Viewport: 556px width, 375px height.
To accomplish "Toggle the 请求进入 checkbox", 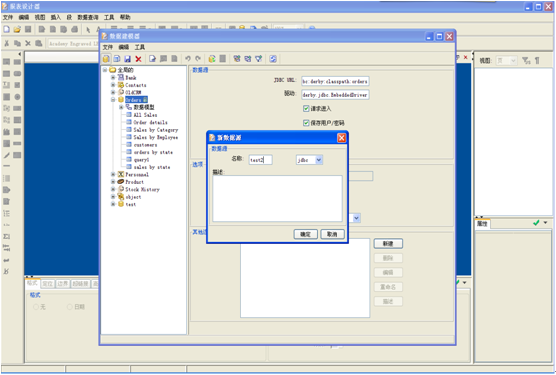I will [x=306, y=108].
